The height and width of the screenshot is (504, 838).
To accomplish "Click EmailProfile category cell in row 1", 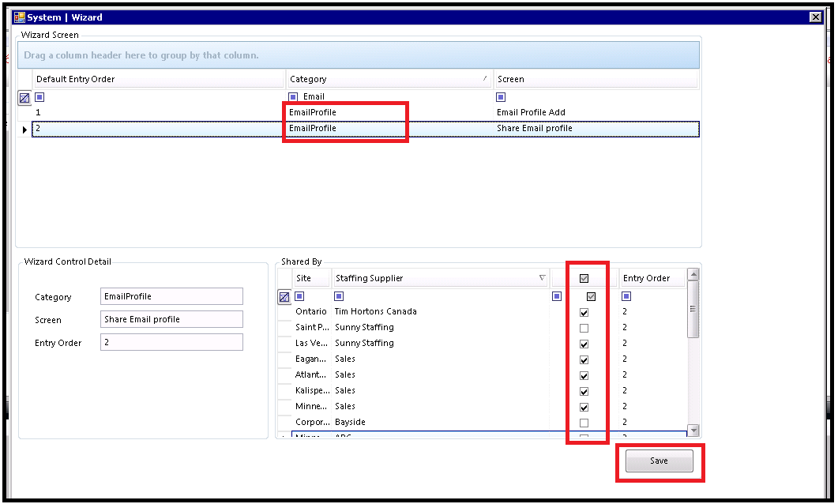I will pyautogui.click(x=389, y=113).
